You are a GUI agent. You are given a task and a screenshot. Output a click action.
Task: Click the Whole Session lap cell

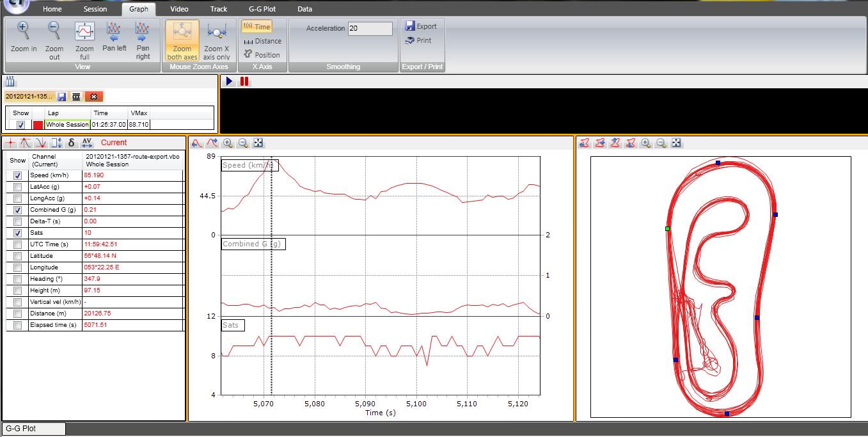pos(67,125)
